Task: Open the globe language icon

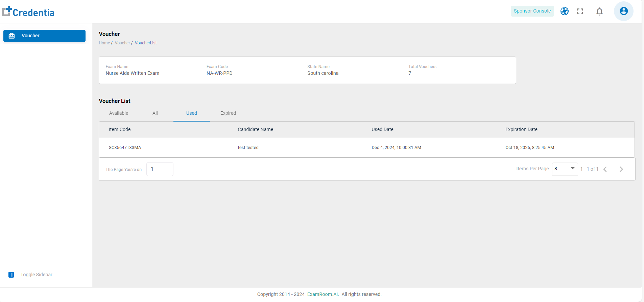Action: click(x=565, y=11)
